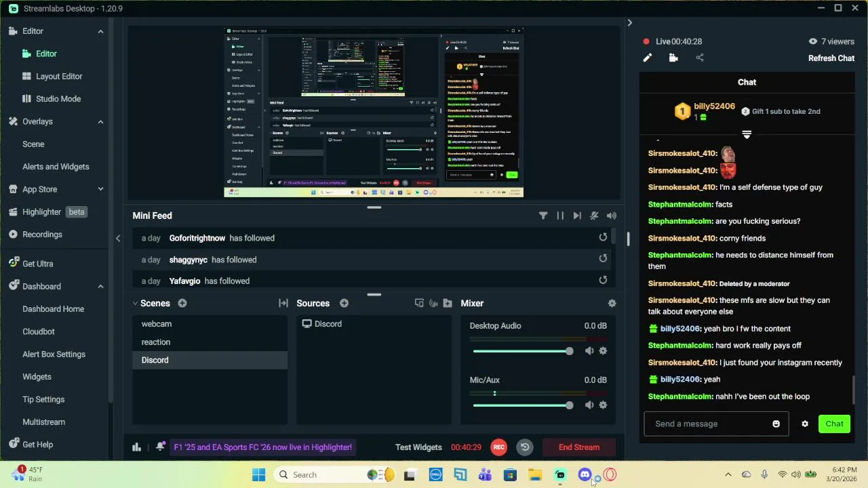
Task: Replay the Goforitrightnow follow alert
Action: pos(603,237)
